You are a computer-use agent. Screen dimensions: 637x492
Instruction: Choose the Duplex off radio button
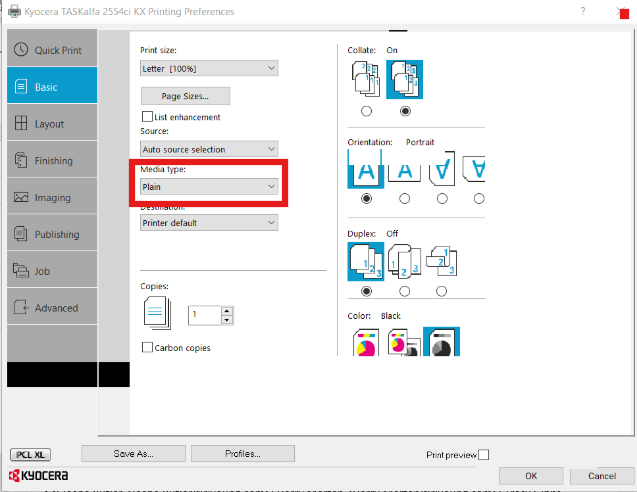366,291
